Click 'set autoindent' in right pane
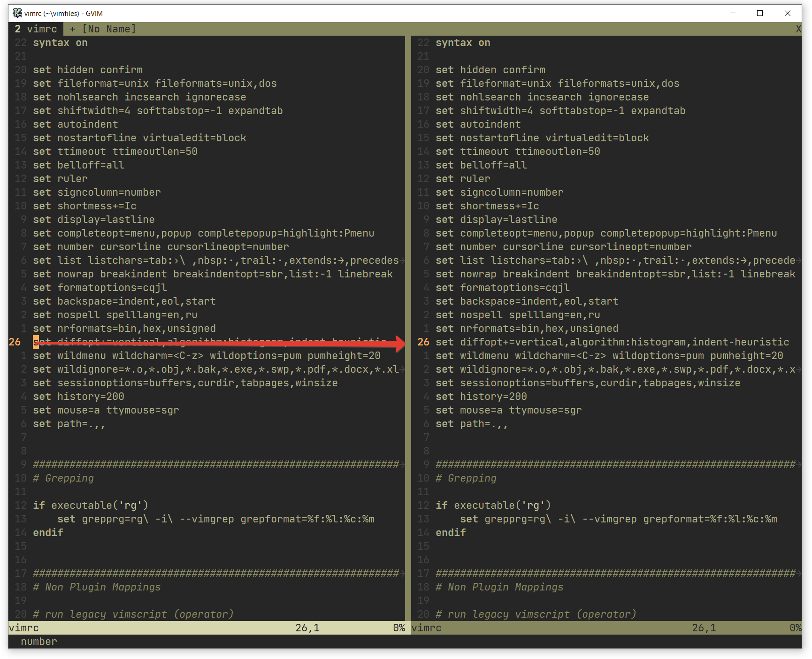The image size is (812, 659). click(x=478, y=124)
